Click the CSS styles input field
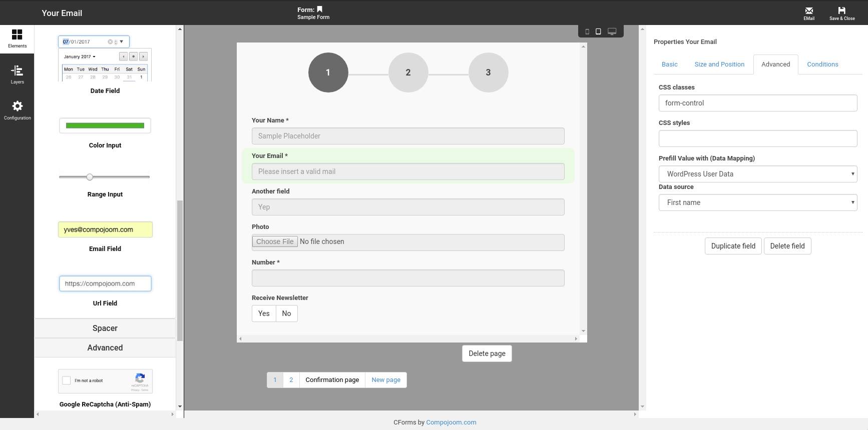The height and width of the screenshot is (430, 868). (x=758, y=138)
